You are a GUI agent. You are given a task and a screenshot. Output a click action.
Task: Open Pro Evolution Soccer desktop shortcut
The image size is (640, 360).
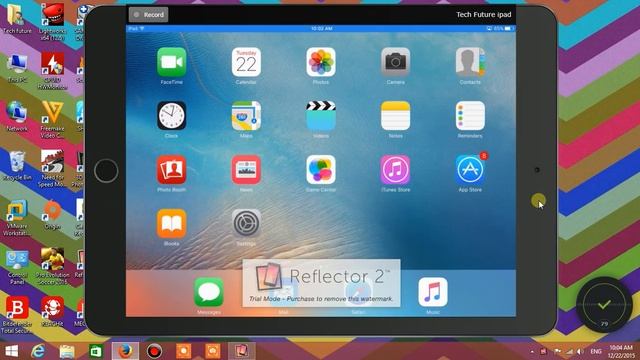coord(52,267)
